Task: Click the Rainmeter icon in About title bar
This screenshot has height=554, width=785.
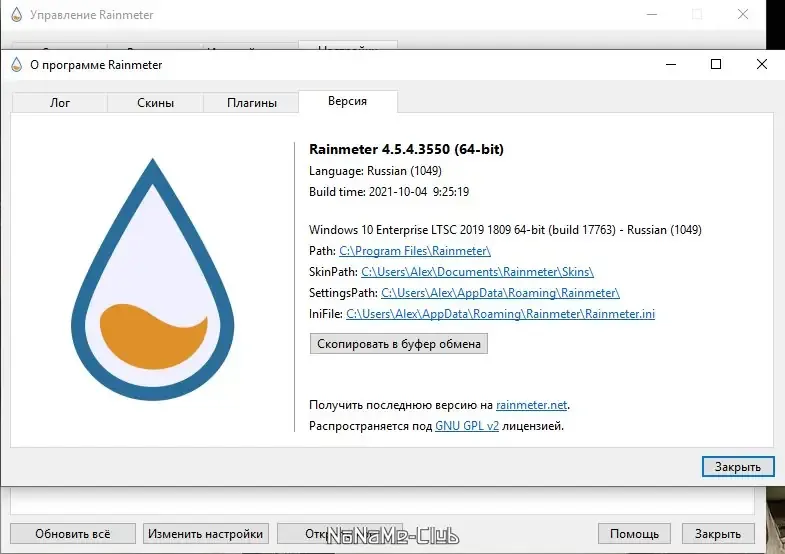Action: (17, 65)
